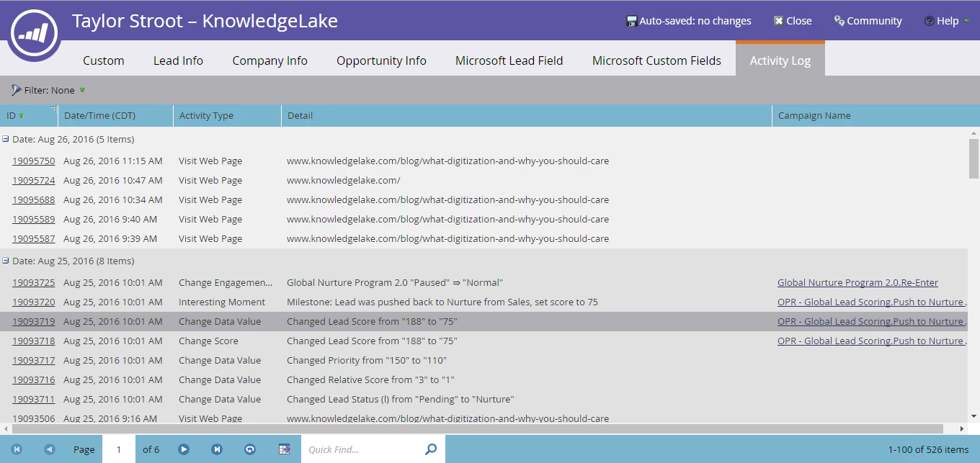Image resolution: width=980 pixels, height=463 pixels.
Task: Go to the previous page
Action: tap(49, 449)
